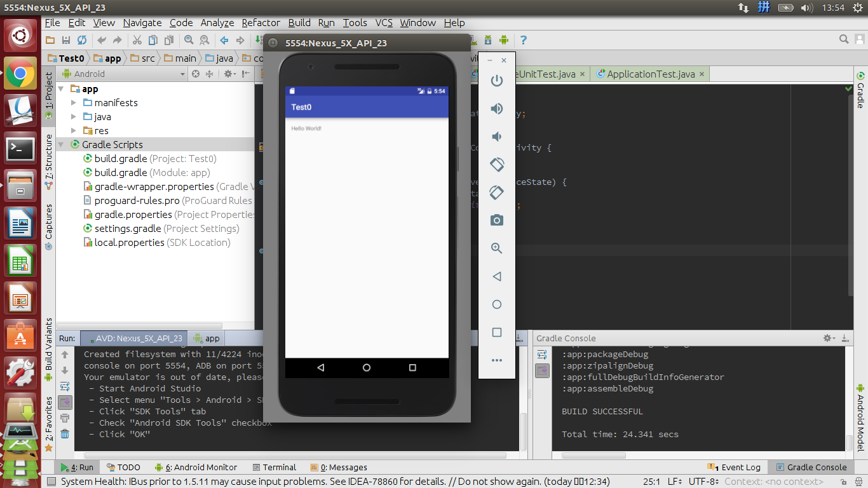Click the Copy icon in toolbar
Image resolution: width=868 pixels, height=488 pixels.
pyautogui.click(x=153, y=40)
